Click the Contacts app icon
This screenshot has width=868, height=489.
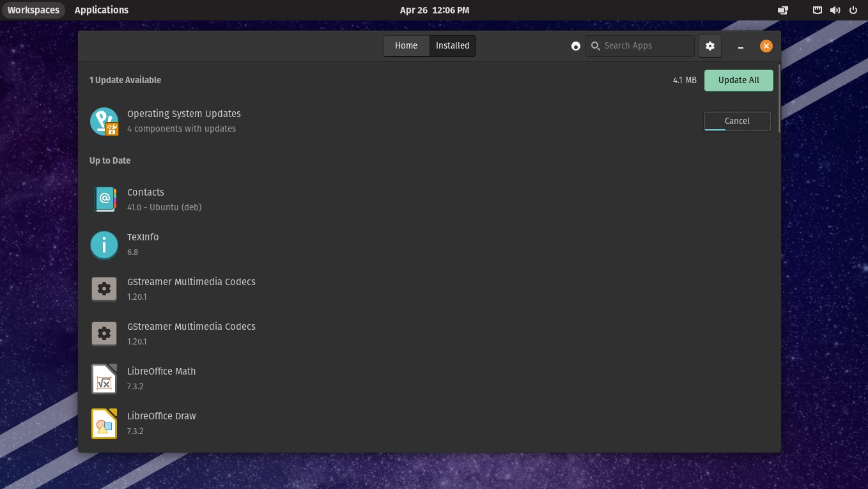pyautogui.click(x=104, y=199)
